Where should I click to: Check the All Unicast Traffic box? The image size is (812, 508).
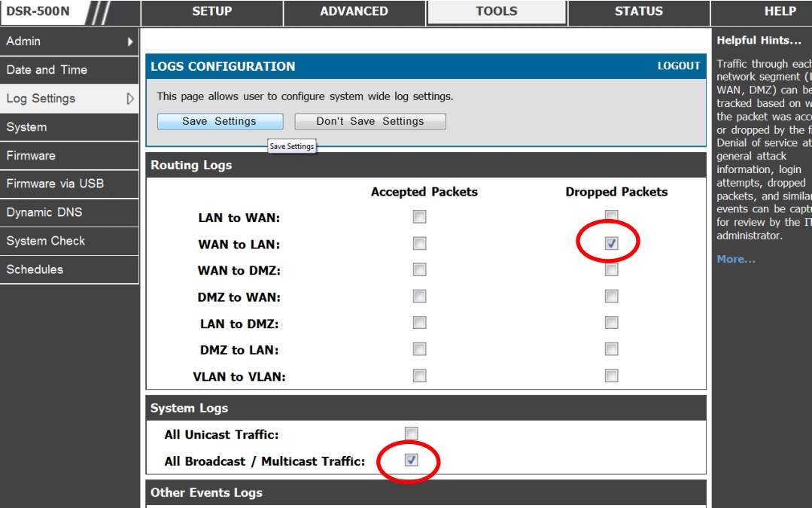(411, 434)
